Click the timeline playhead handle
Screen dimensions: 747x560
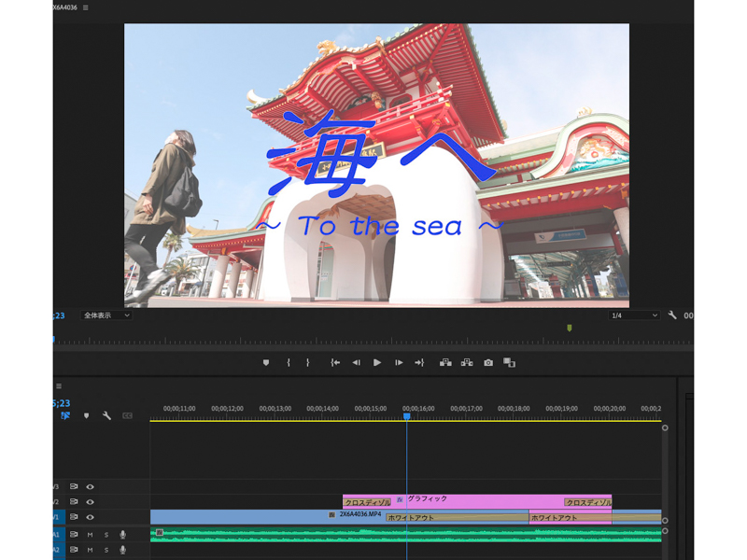pos(407,416)
